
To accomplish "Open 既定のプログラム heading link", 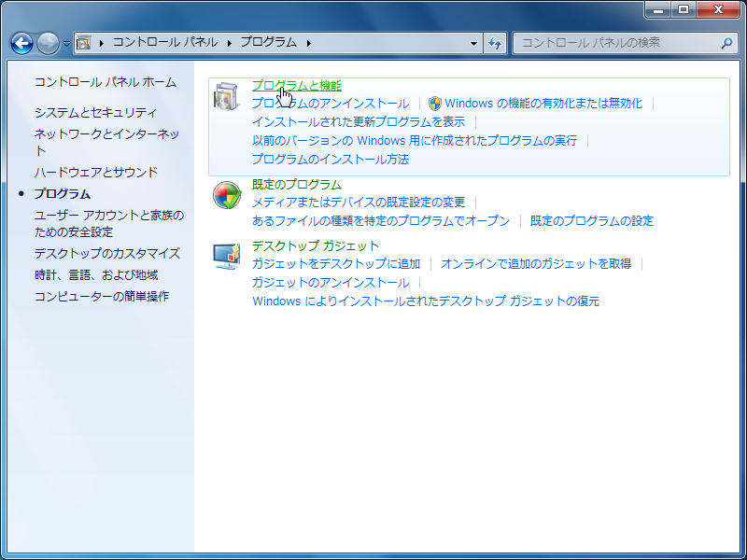I will point(297,184).
